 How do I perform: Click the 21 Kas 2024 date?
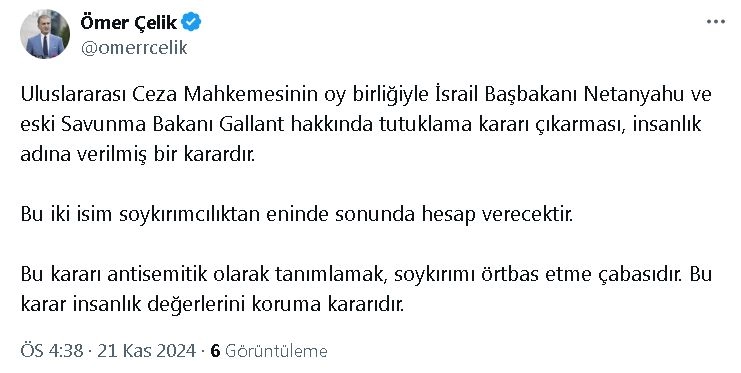click(146, 351)
